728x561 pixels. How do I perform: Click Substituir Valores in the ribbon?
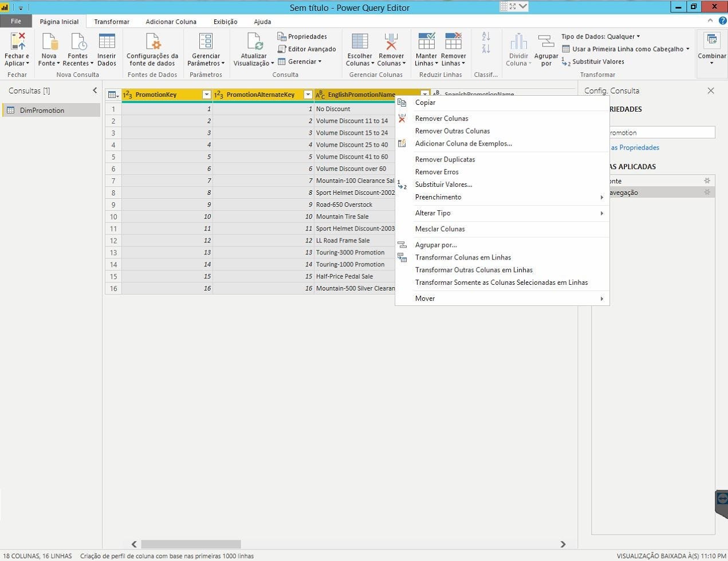(x=593, y=62)
